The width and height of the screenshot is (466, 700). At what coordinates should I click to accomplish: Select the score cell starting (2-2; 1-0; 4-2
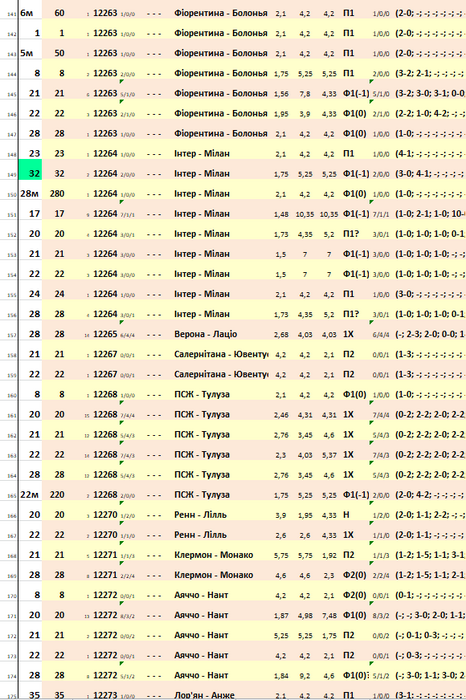point(430,113)
